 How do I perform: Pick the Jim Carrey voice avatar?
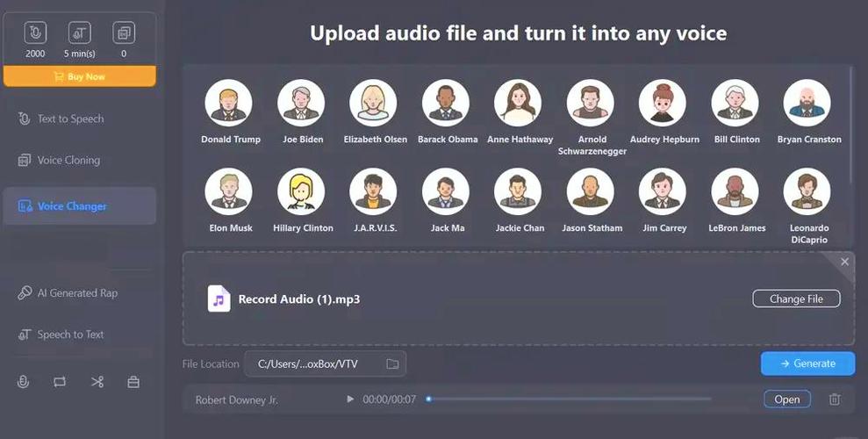[x=663, y=191]
